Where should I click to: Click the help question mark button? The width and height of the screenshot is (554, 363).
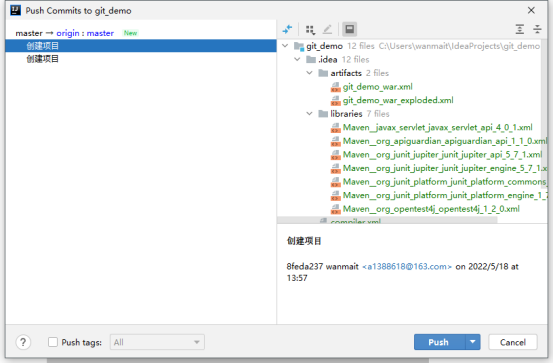[x=23, y=342]
